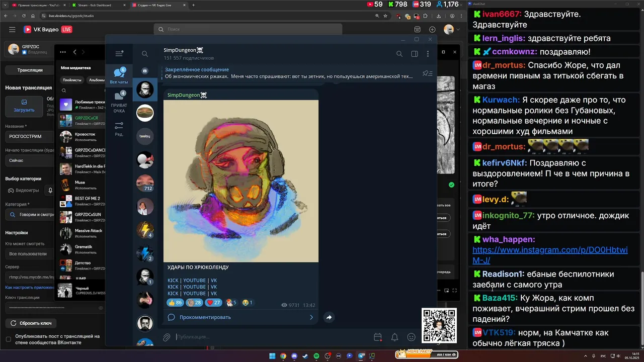Select the Плейлисты filter in media library
This screenshot has width=644, height=362.
pos(71,80)
